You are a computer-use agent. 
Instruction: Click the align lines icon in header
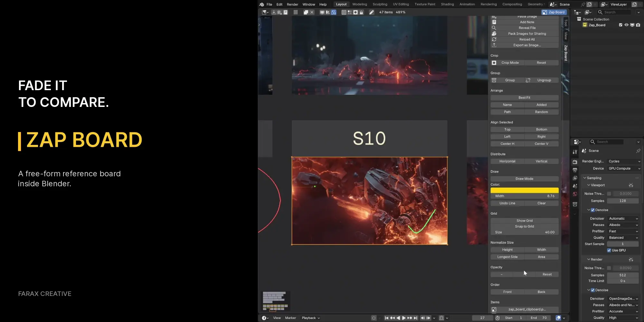coord(296,12)
